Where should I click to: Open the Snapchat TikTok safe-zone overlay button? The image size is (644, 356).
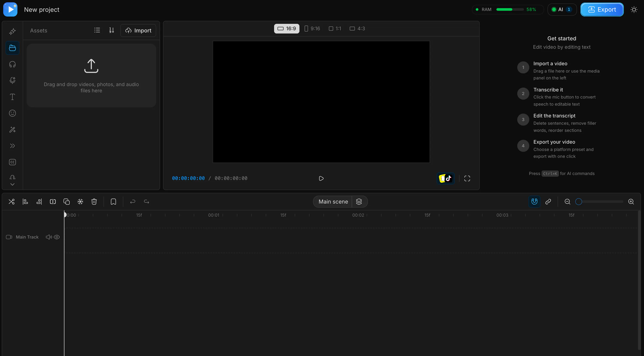tap(446, 178)
